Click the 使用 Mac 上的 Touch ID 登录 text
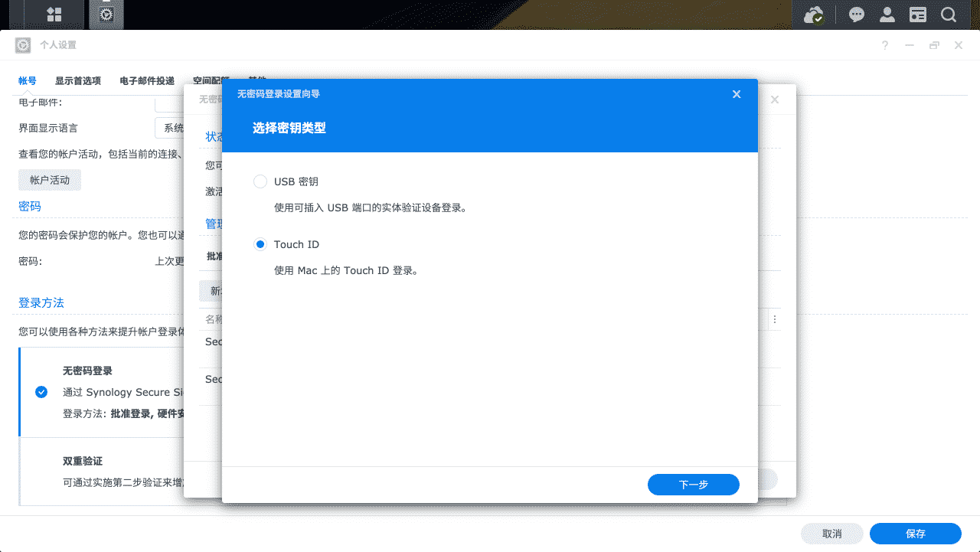The width and height of the screenshot is (980, 552). pos(346,270)
